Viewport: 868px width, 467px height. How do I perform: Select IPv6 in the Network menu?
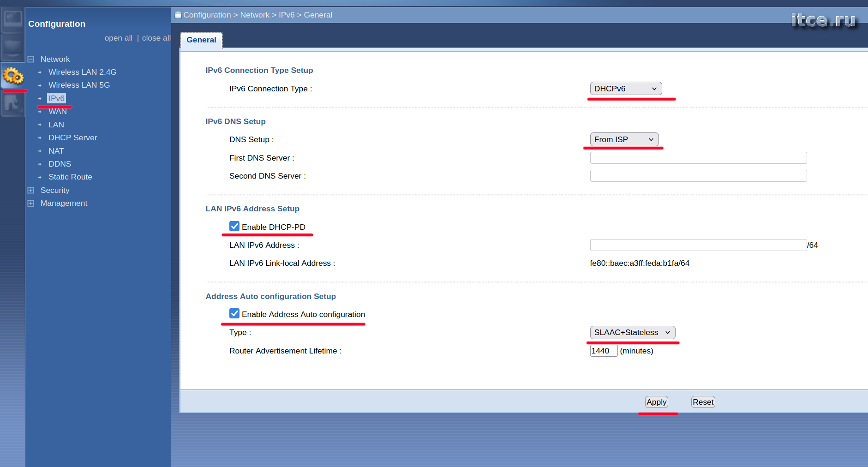click(x=56, y=98)
